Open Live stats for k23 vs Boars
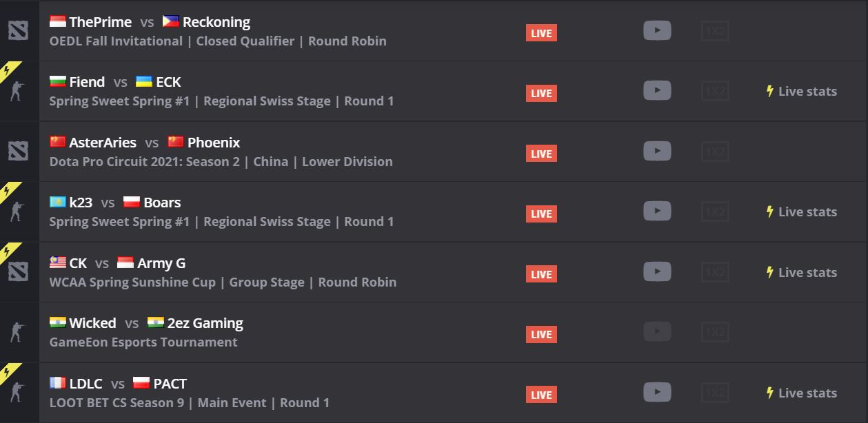 point(801,211)
